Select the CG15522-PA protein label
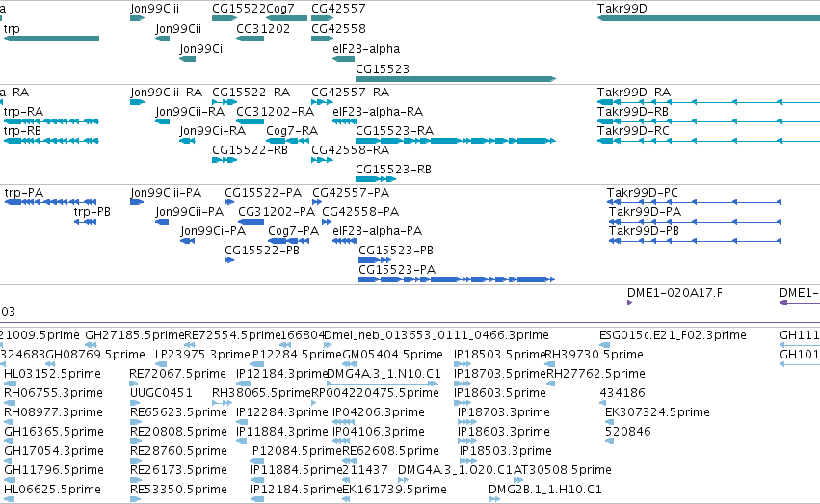Viewport: 820px width, 504px height. 263,193
